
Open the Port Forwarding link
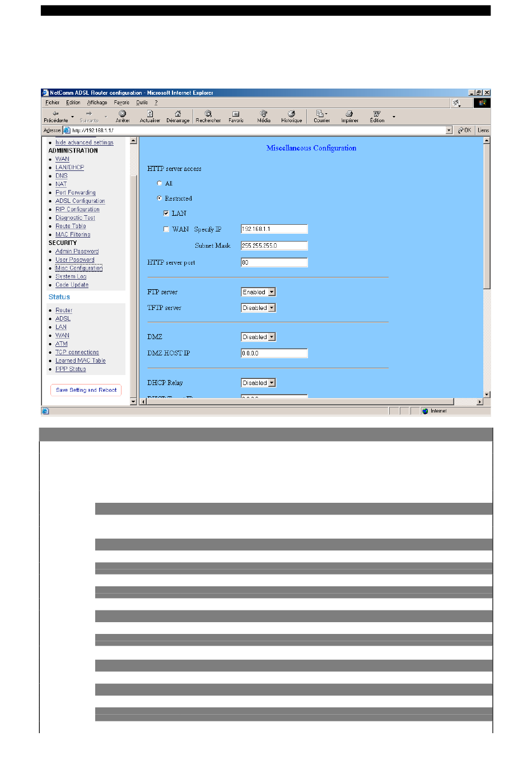tap(76, 193)
